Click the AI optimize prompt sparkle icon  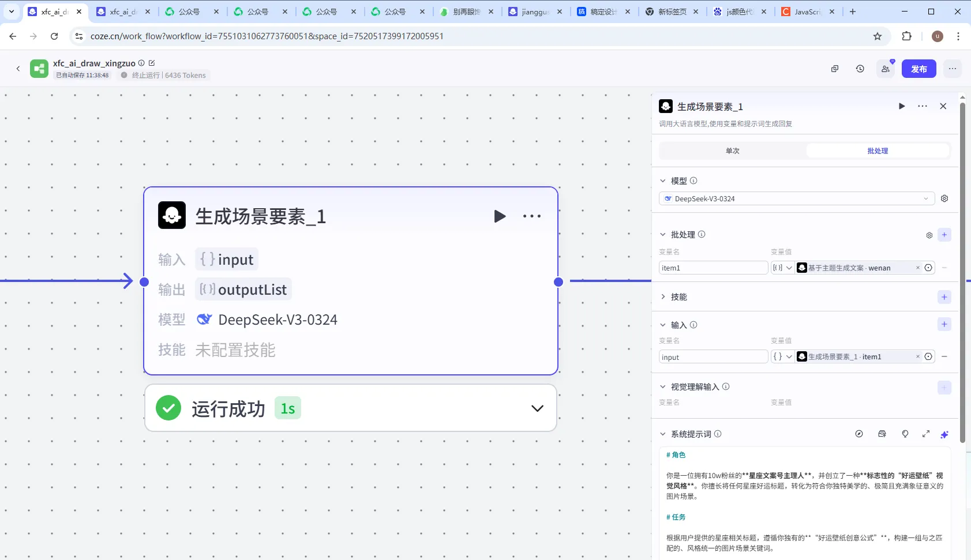(944, 434)
